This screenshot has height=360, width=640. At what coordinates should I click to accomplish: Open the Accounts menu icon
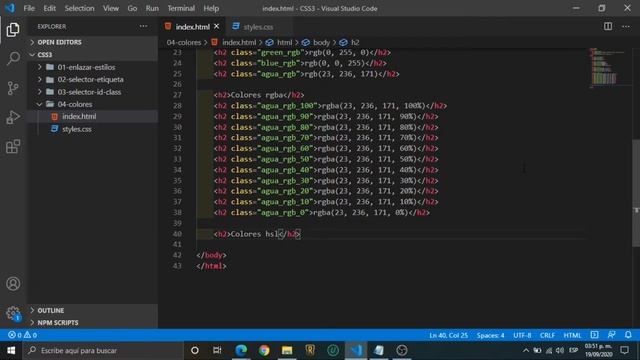point(13,284)
